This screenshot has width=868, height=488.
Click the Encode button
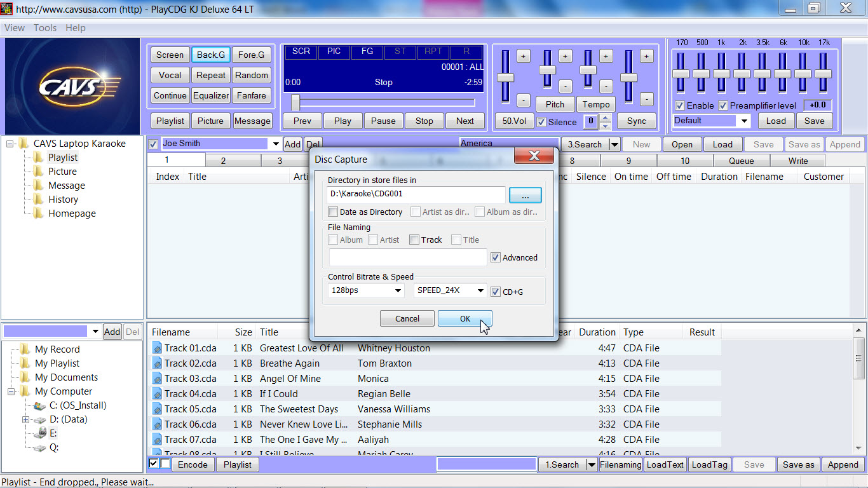(x=193, y=464)
